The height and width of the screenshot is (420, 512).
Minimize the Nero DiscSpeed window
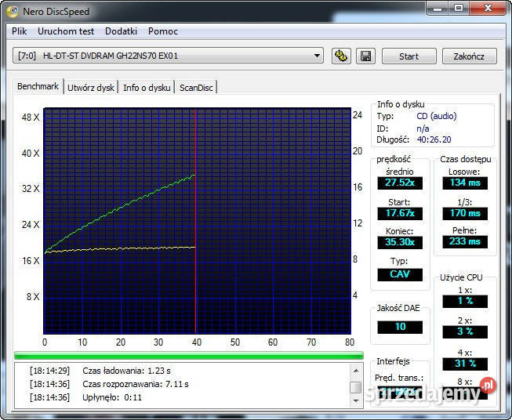[438, 8]
